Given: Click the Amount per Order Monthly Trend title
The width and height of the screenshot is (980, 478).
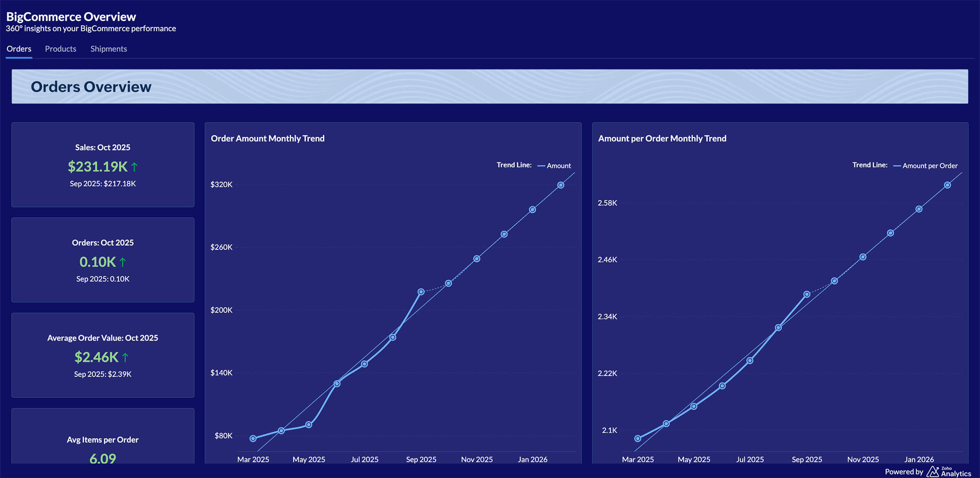Looking at the screenshot, I should coord(662,138).
